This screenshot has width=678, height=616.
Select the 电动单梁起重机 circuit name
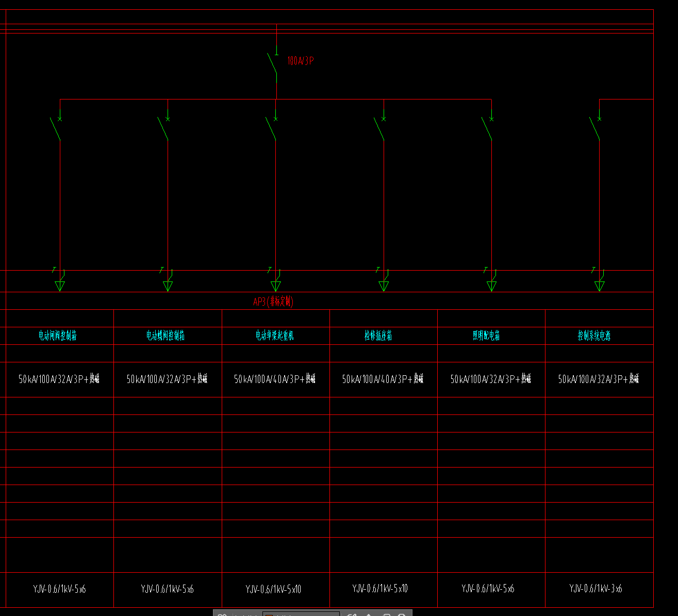[x=275, y=336]
